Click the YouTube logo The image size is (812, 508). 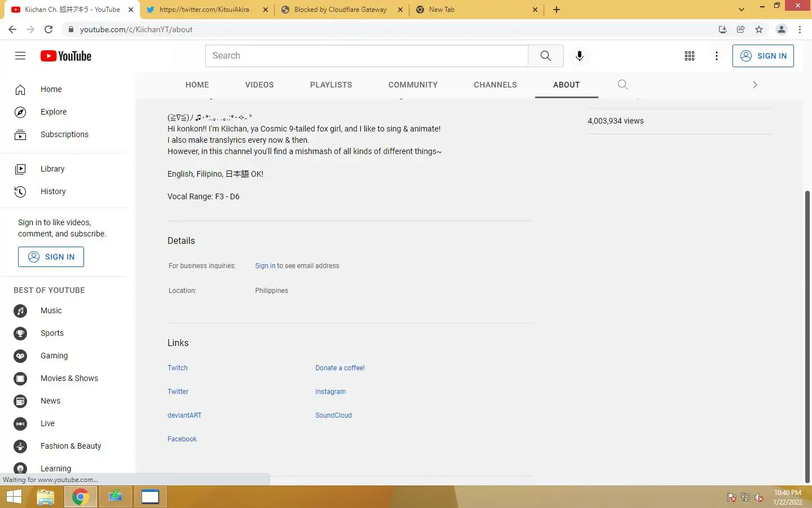coord(66,56)
